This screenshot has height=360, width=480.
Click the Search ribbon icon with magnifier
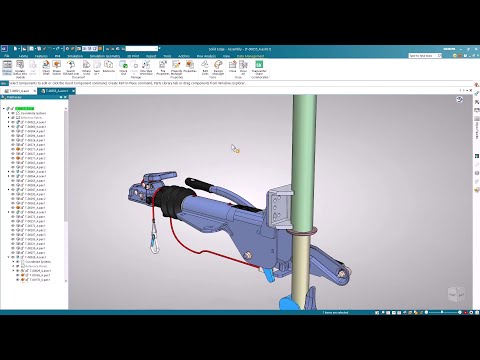[71, 68]
